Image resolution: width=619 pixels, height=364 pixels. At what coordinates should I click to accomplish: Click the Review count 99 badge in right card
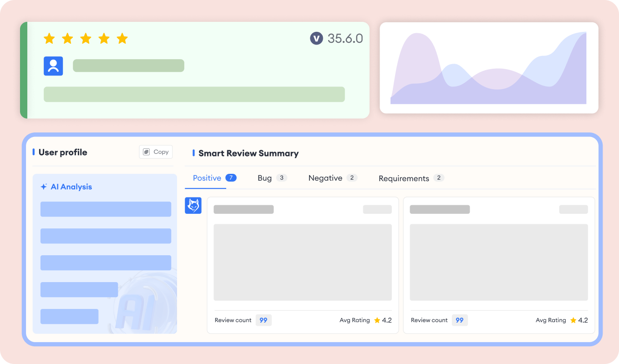click(460, 320)
